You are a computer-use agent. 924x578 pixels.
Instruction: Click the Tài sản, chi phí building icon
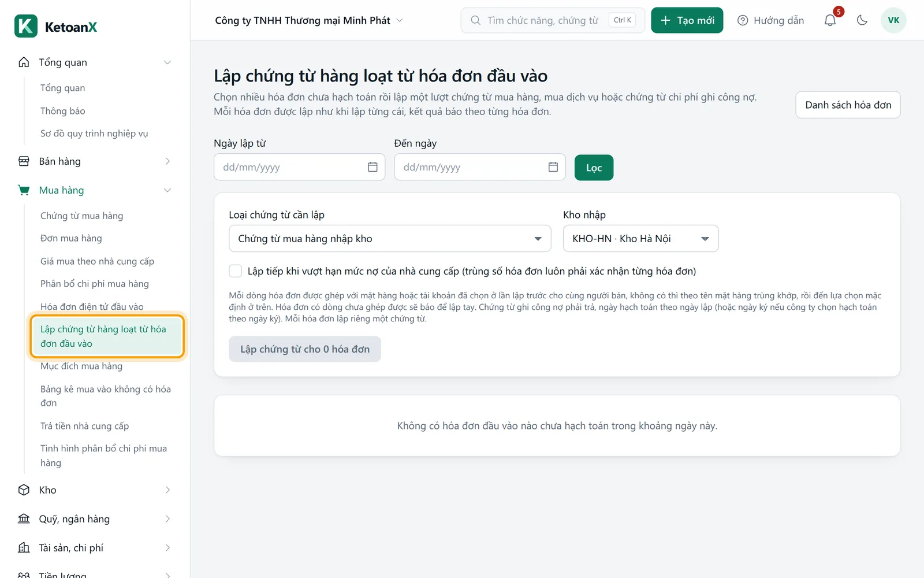point(24,548)
